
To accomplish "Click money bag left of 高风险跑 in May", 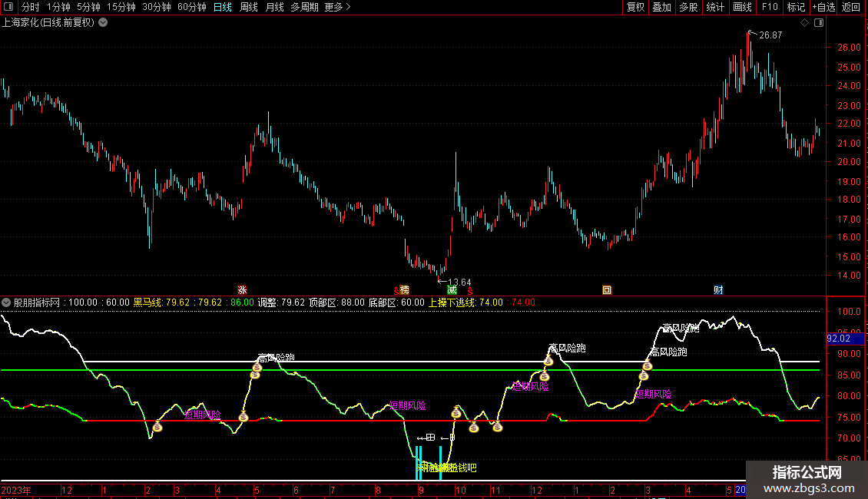I will [257, 367].
